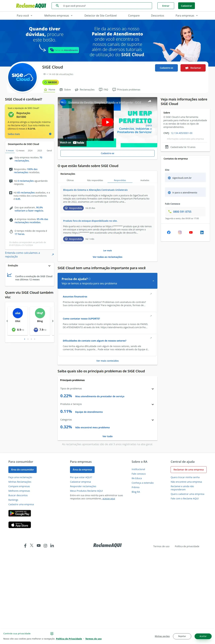The height and width of the screenshot is (644, 215).
Task: Open the Descontos menu item
Action: point(157,16)
